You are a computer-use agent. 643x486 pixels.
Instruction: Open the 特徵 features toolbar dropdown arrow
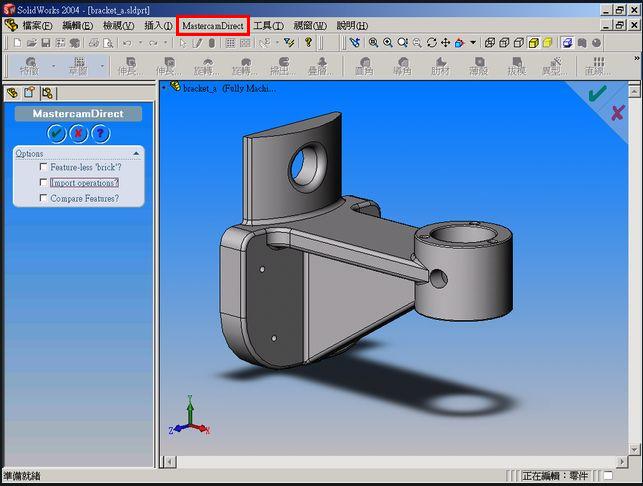53,66
